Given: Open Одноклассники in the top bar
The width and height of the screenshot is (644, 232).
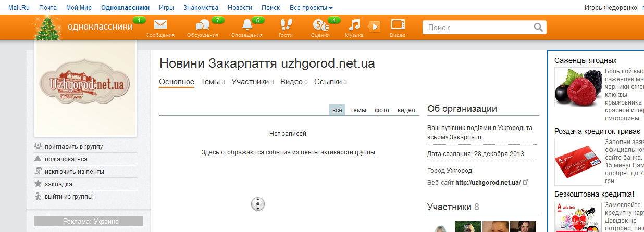Looking at the screenshot, I should tap(125, 8).
